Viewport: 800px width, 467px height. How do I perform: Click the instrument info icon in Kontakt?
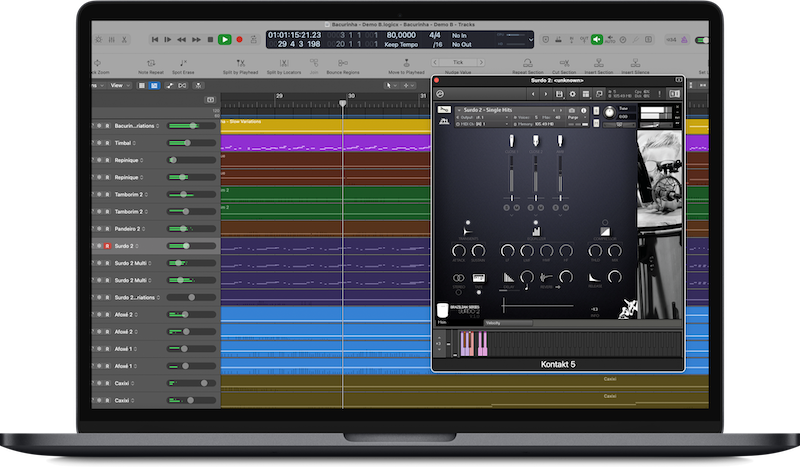tap(584, 110)
